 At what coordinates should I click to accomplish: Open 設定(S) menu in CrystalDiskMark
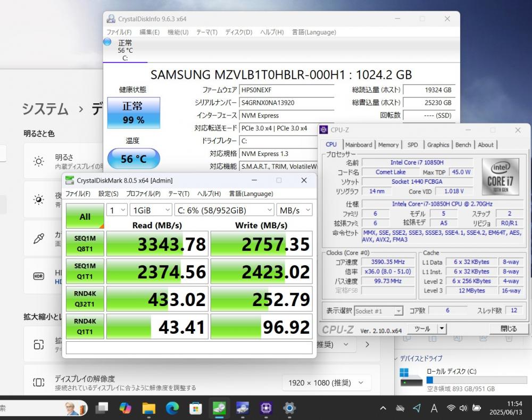click(108, 194)
